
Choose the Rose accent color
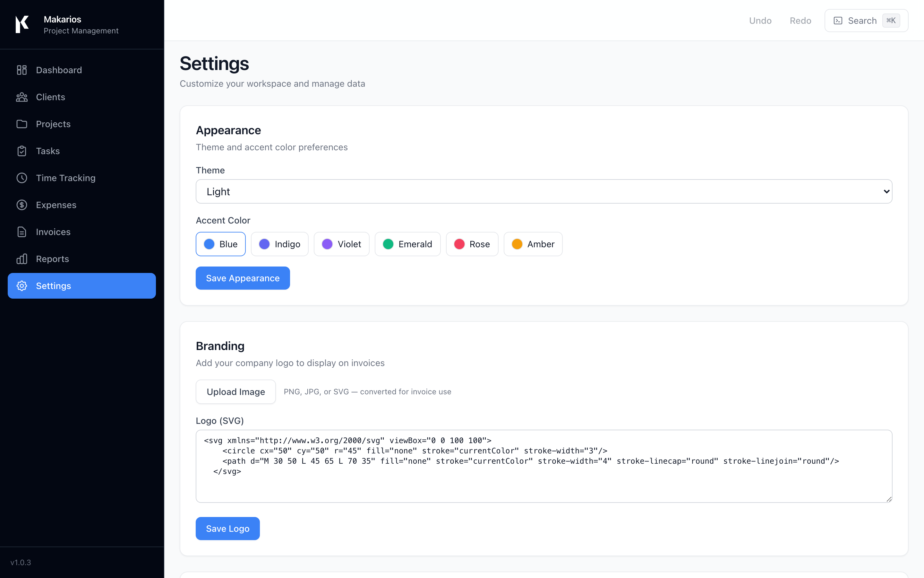click(x=472, y=244)
